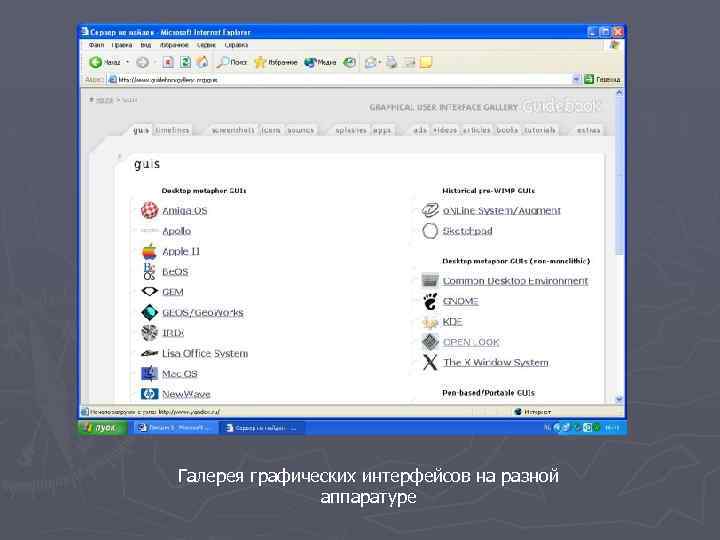Open the Apollo link
The width and height of the screenshot is (720, 540).
coord(176,231)
